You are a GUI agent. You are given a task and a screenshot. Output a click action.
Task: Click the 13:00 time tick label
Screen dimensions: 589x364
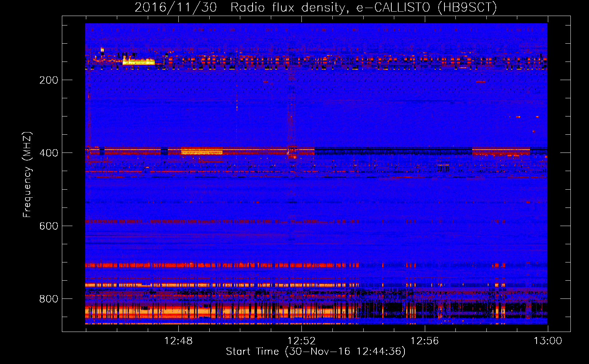click(x=548, y=341)
